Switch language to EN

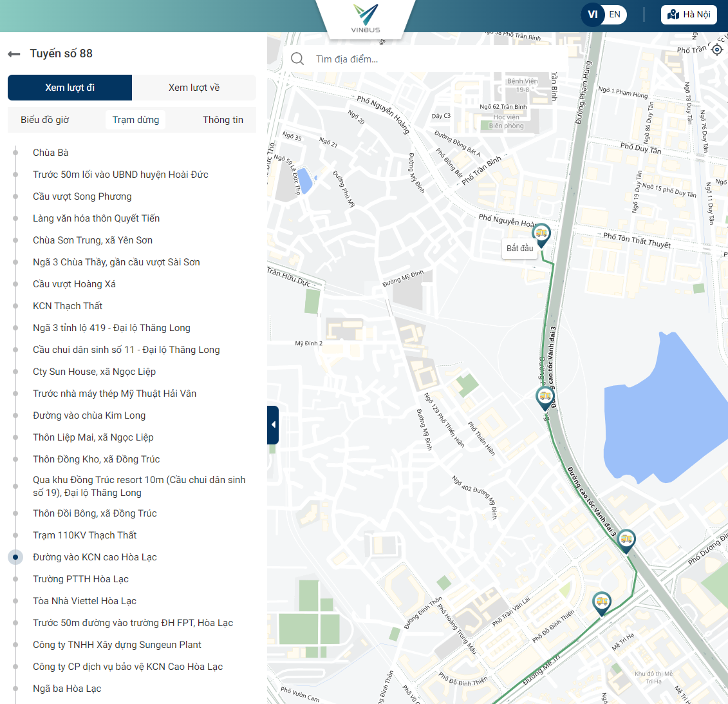point(615,14)
